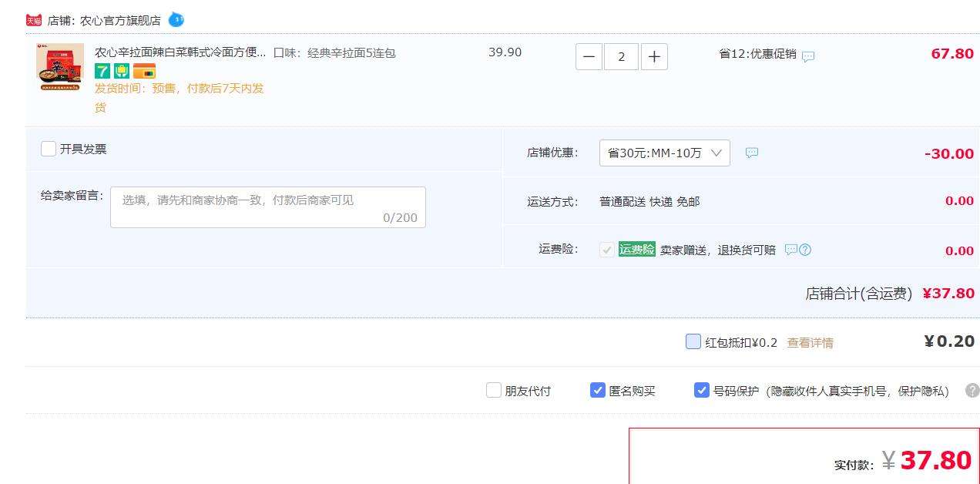Click the green 7-day return badge
Viewport: 980px width, 484px height.
102,71
